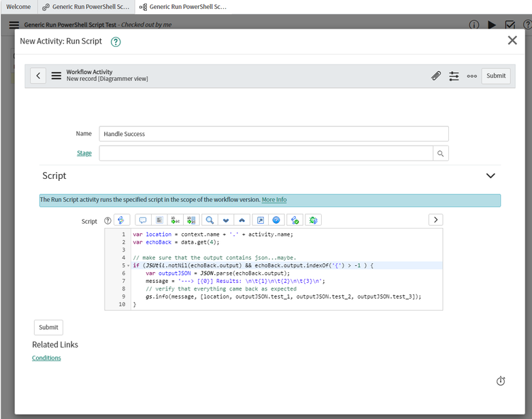
Task: Click into the Stage reference field
Action: [x=266, y=153]
